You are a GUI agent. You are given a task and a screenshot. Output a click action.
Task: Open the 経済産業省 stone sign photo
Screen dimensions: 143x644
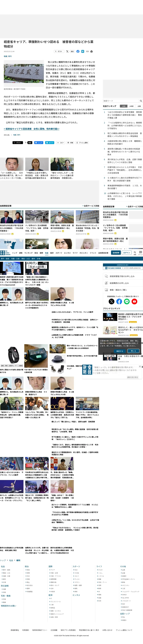(x=24, y=73)
